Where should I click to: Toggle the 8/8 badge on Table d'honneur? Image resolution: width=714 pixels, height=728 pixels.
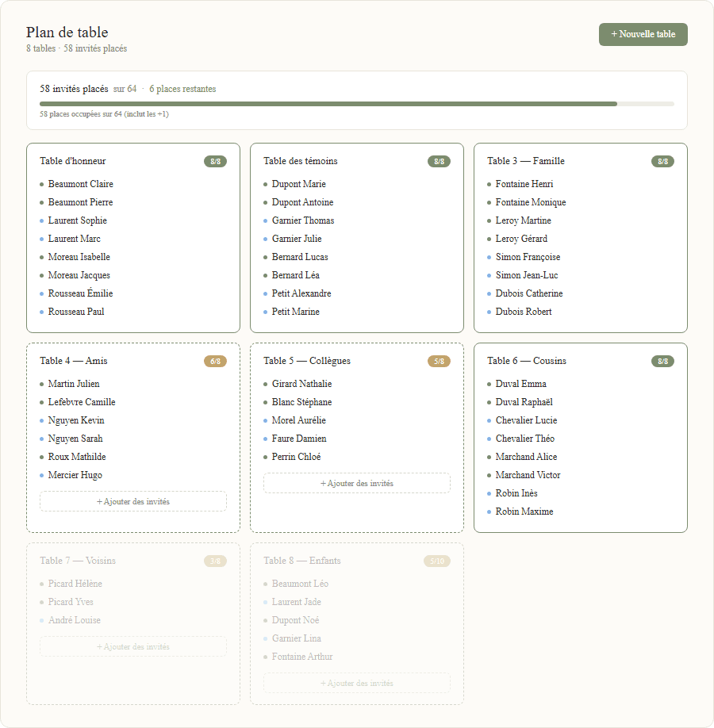[215, 160]
